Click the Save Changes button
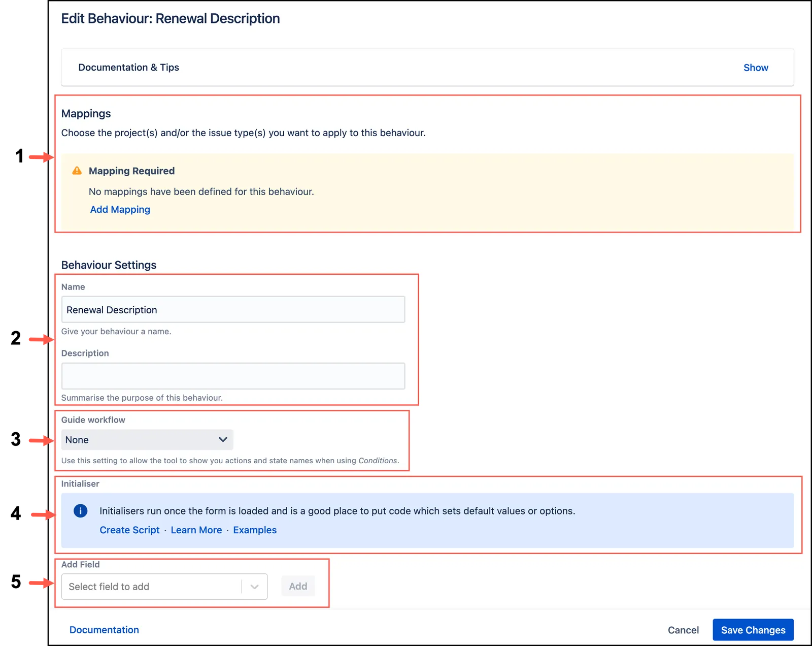This screenshot has width=812, height=646. [753, 630]
